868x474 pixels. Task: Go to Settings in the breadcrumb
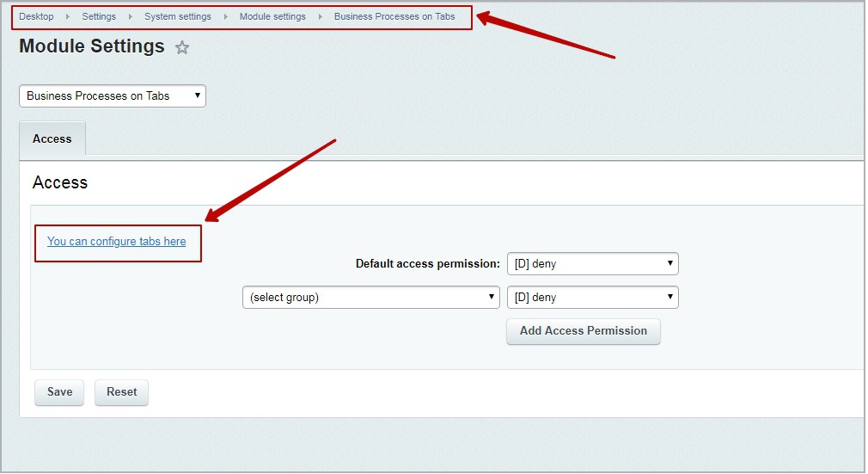tap(99, 16)
